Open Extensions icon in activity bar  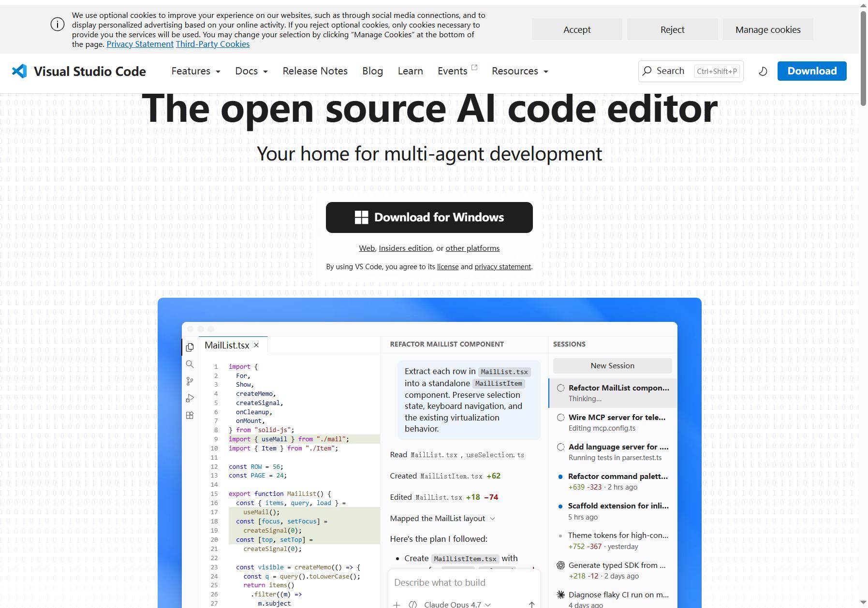click(190, 415)
